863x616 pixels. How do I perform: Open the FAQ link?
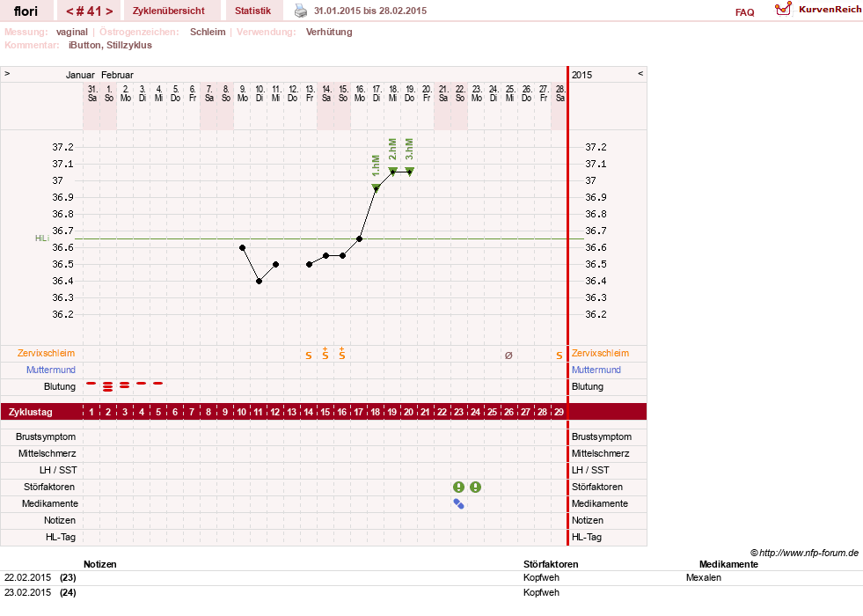[x=744, y=12]
